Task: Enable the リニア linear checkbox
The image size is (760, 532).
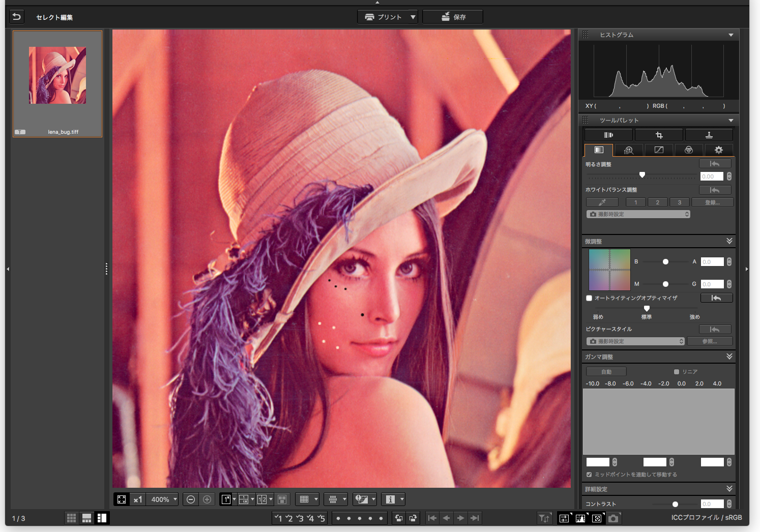Action: pyautogui.click(x=677, y=372)
